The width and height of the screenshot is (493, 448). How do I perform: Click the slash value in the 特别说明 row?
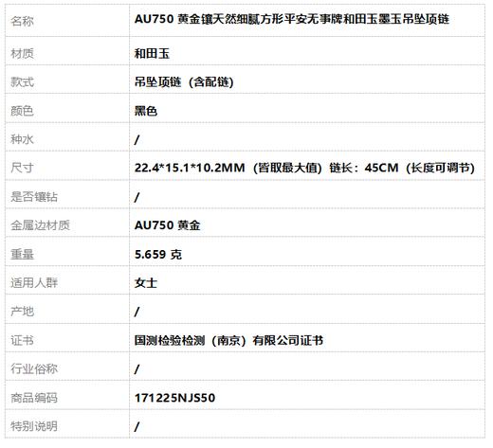[x=137, y=427]
